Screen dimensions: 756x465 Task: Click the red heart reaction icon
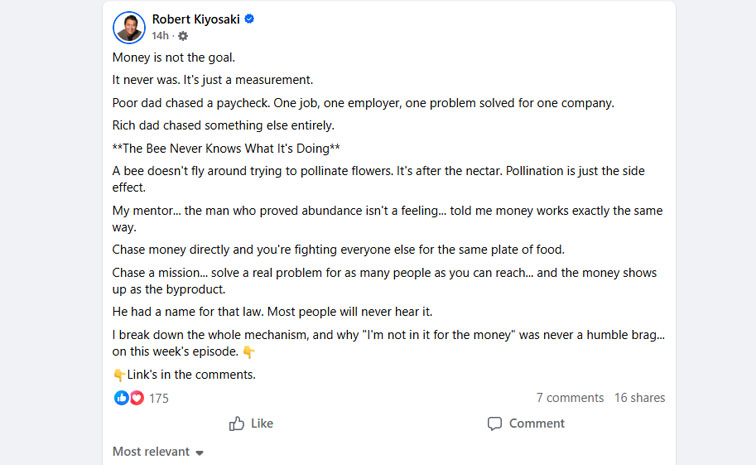(x=137, y=398)
